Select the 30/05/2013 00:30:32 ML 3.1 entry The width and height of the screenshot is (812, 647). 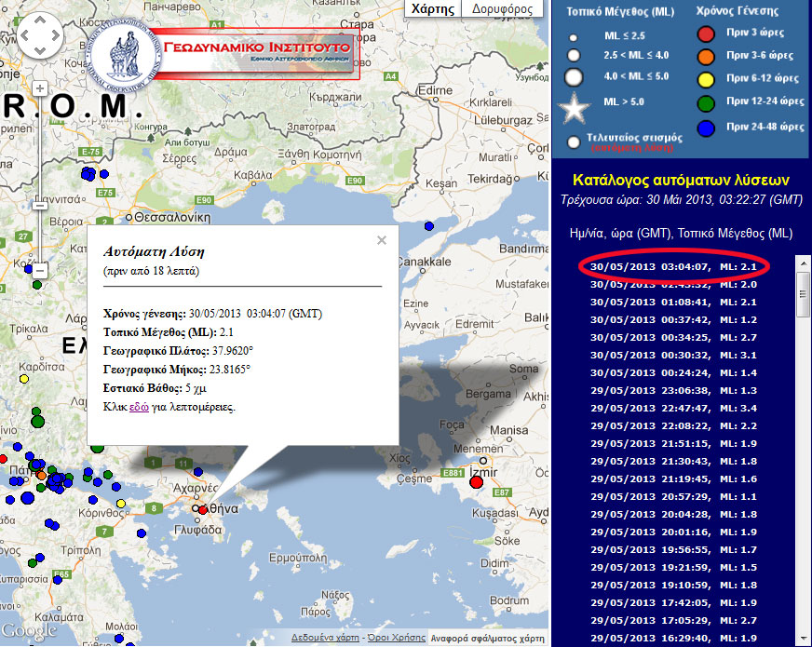(675, 355)
